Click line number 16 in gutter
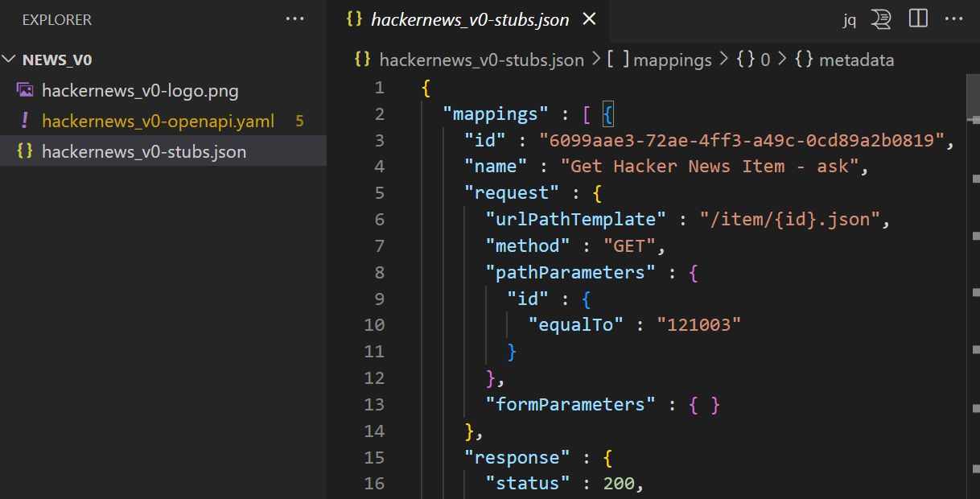The height and width of the screenshot is (499, 980). [374, 484]
